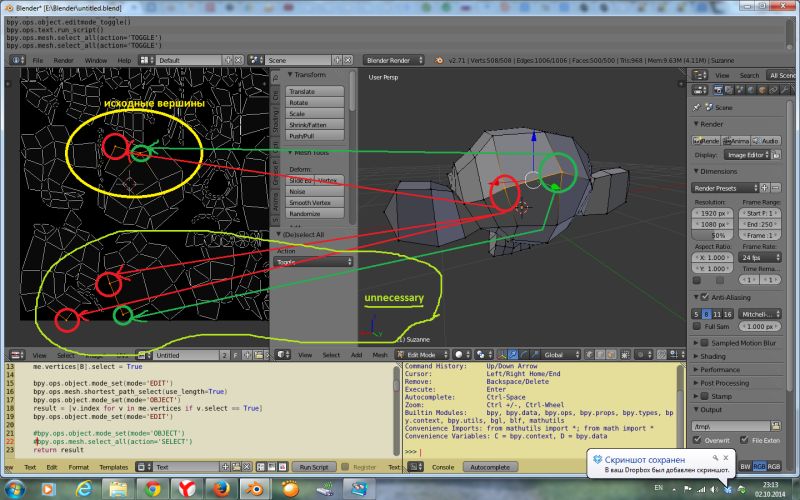The image size is (800, 500).
Task: Enable the Register checkbox
Action: (x=345, y=467)
